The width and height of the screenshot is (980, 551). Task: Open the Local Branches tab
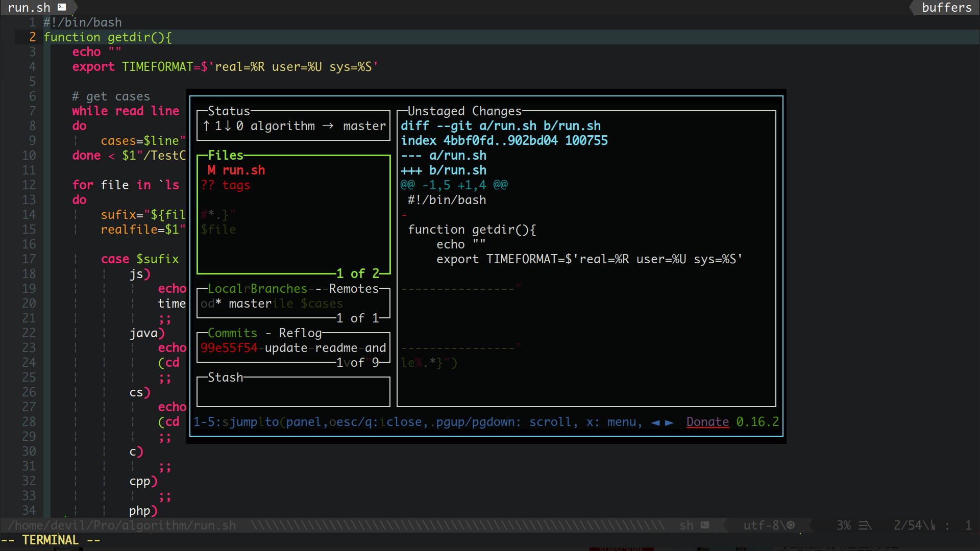pos(257,289)
